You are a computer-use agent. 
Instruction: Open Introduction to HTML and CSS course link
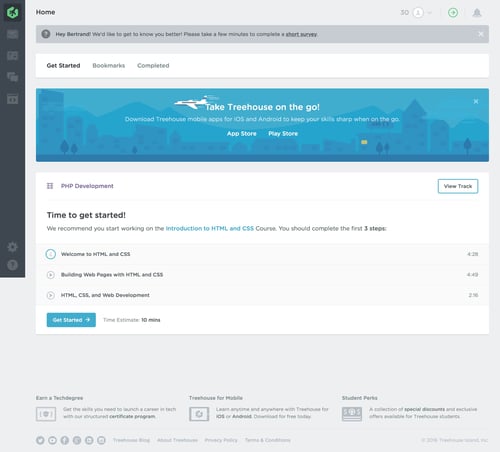[210, 229]
